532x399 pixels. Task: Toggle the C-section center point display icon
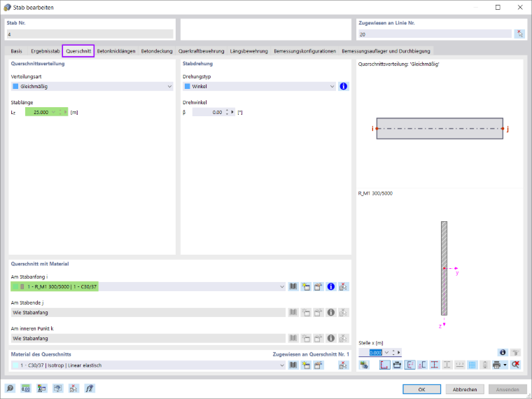422,365
